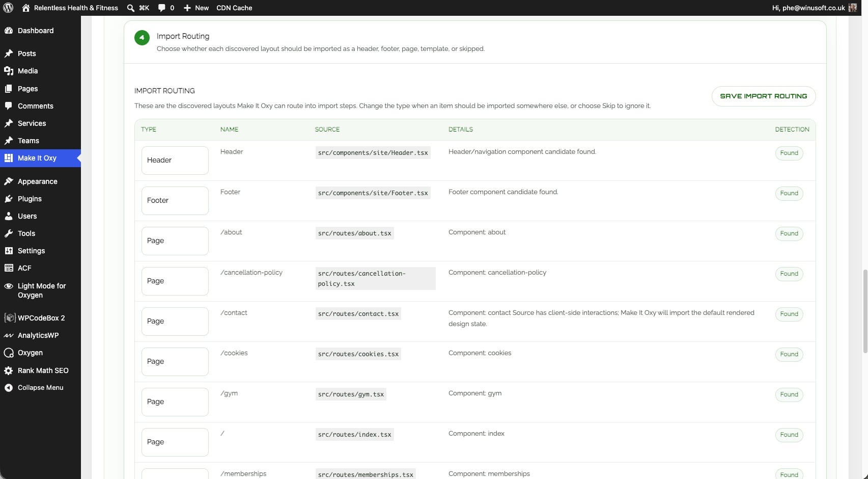Click src/components/site/Header.tsx source path
Viewport: 868px width, 479px height.
tap(373, 153)
